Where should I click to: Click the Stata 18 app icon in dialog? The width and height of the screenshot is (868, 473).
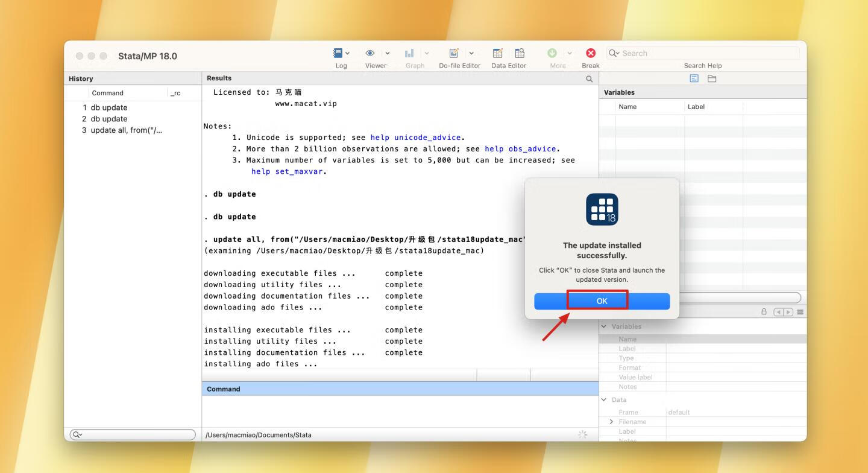(x=602, y=209)
